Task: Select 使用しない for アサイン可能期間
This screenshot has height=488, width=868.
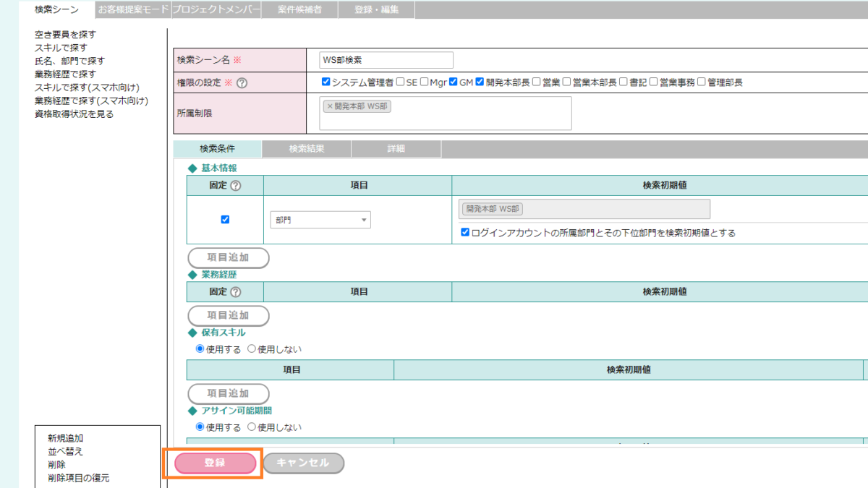Action: tap(252, 427)
